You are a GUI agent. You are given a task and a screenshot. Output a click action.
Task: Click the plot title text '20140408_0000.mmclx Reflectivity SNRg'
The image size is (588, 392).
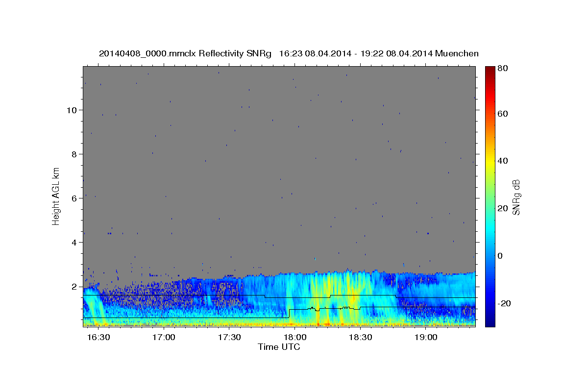(x=185, y=53)
